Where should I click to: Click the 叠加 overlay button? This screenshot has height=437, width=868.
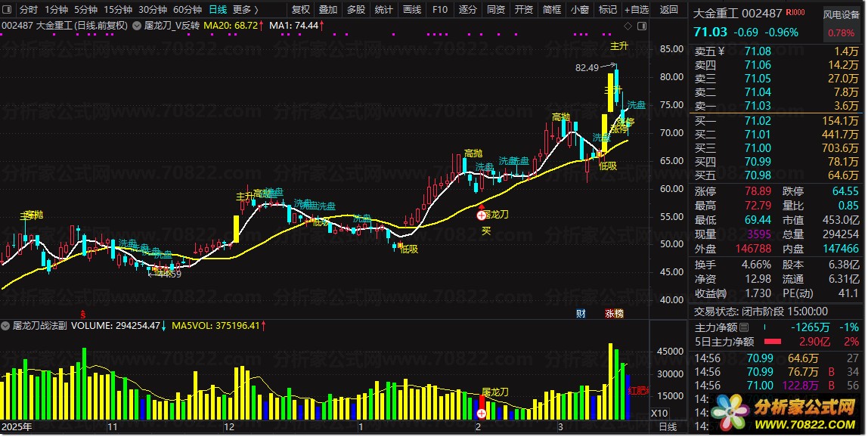(x=328, y=9)
